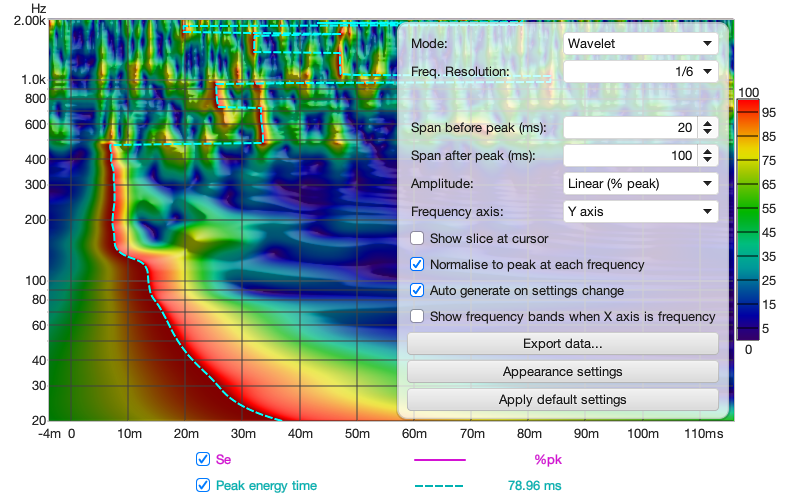Expand the Freq. Resolution dropdown

(x=640, y=72)
